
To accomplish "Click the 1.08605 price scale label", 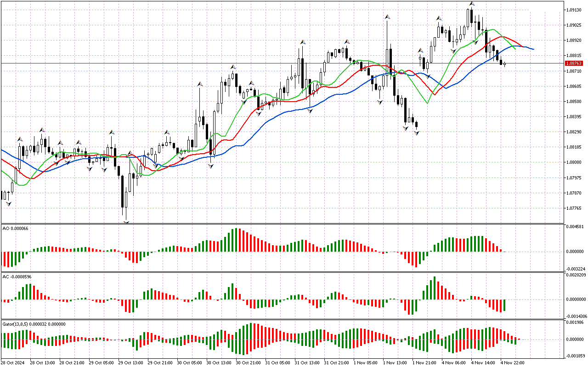I will coord(574,86).
